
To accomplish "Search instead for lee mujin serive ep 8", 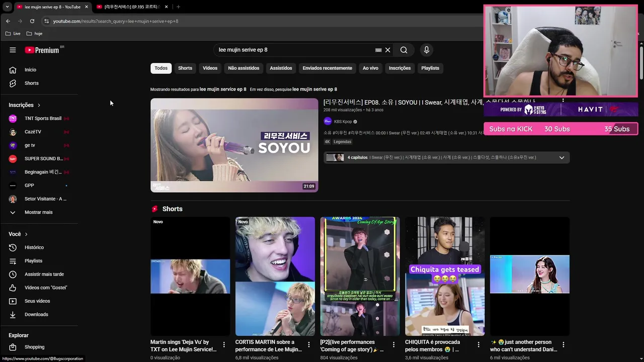I will point(314,89).
